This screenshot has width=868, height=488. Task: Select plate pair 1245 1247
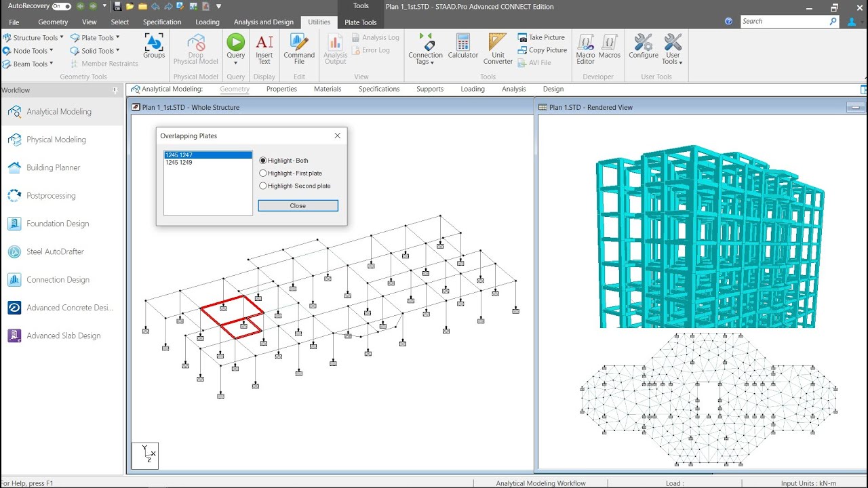click(x=208, y=155)
